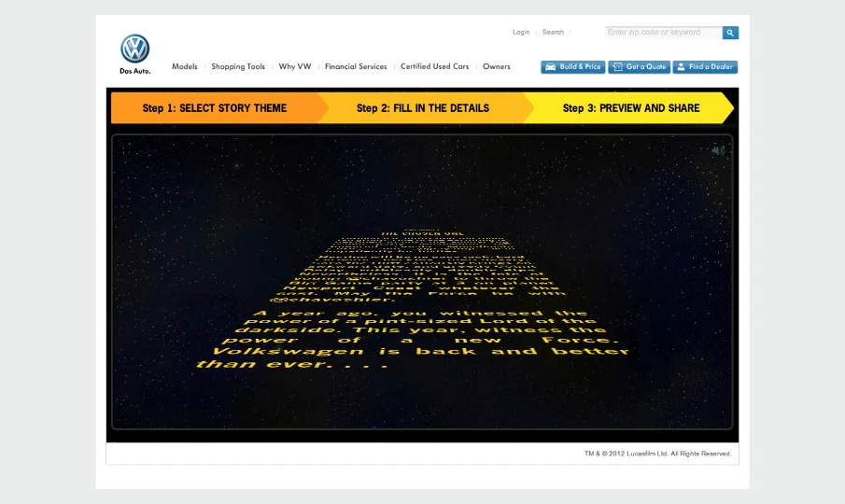Open the Financial Services menu
845x504 pixels.
click(356, 66)
